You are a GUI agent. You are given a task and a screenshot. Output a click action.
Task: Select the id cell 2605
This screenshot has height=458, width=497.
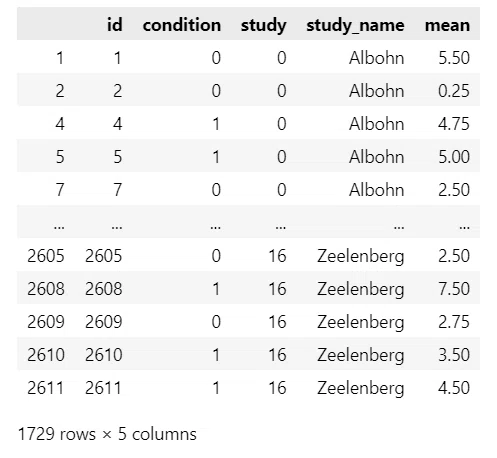tap(103, 256)
